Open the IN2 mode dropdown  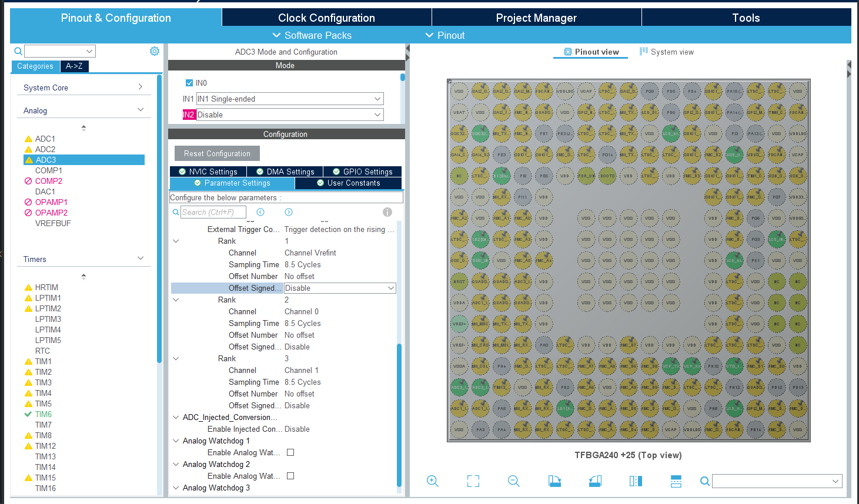click(x=289, y=115)
